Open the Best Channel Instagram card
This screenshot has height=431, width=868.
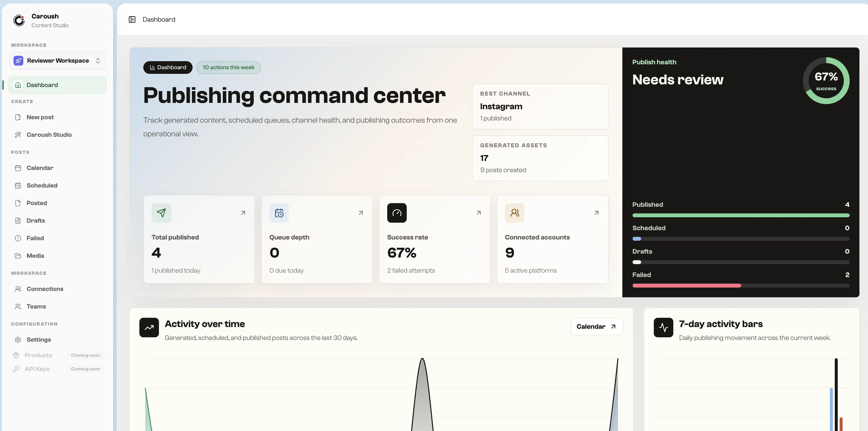(540, 106)
